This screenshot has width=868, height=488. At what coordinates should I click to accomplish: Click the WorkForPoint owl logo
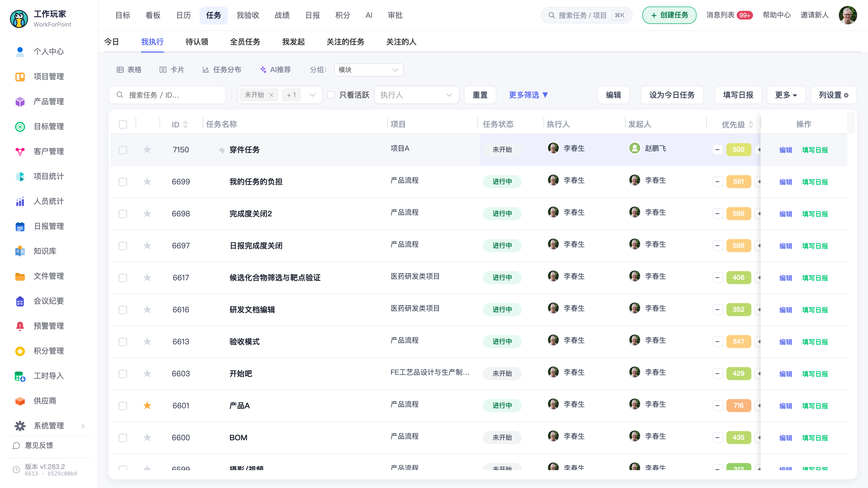(19, 19)
